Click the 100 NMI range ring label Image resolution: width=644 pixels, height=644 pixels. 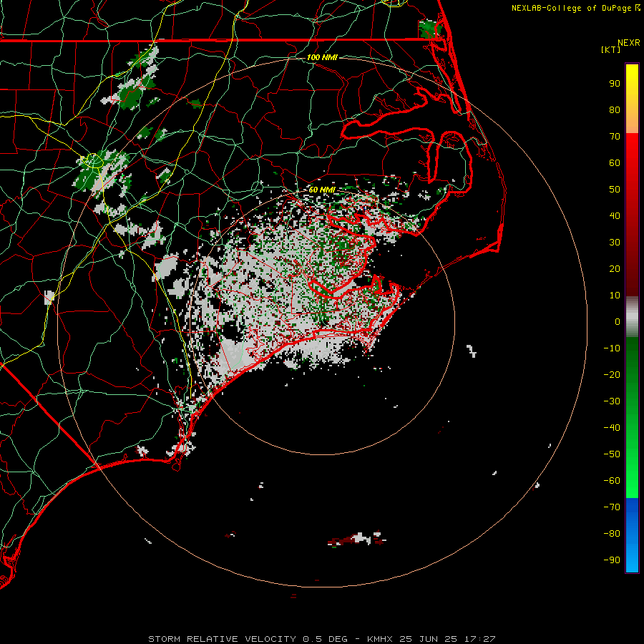pos(322,57)
